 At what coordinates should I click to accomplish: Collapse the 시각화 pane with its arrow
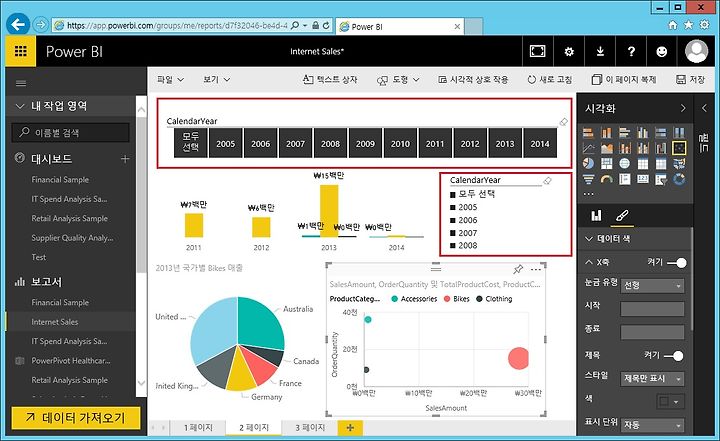pos(683,108)
